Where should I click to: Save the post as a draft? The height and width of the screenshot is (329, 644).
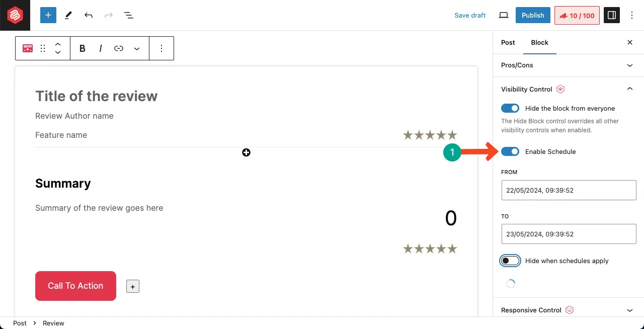click(x=469, y=15)
